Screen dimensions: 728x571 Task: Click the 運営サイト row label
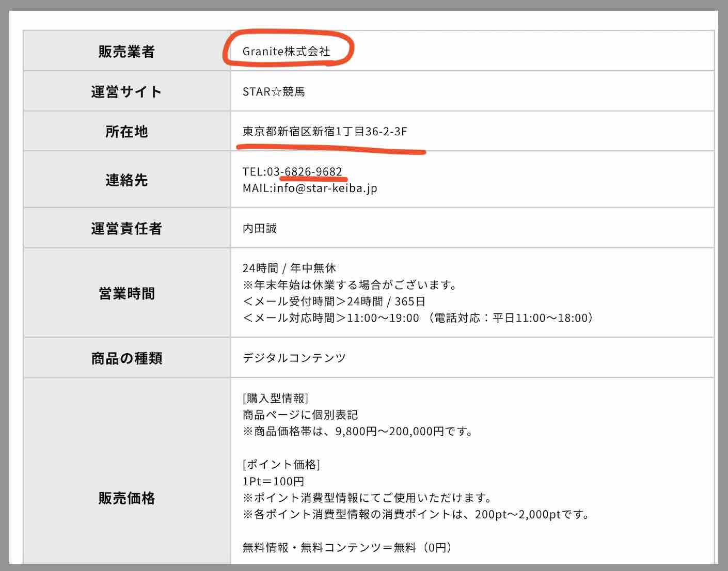click(x=126, y=91)
